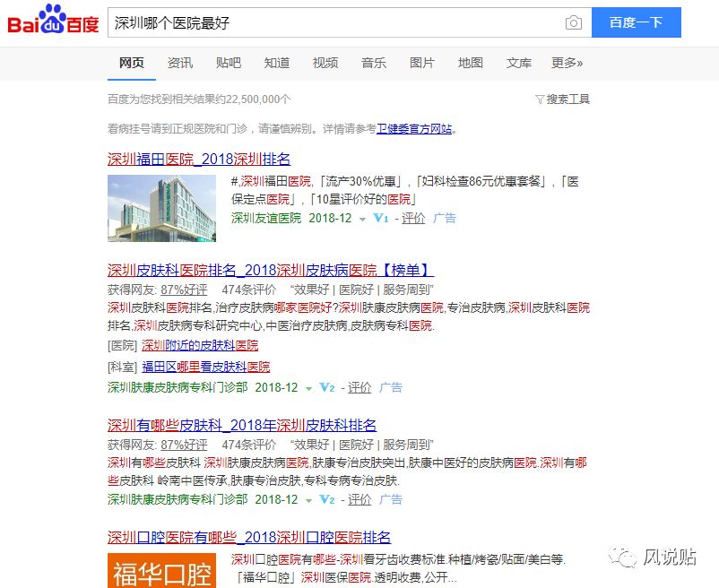Switch to the 视频 tab
This screenshot has height=588, width=719.
(325, 63)
